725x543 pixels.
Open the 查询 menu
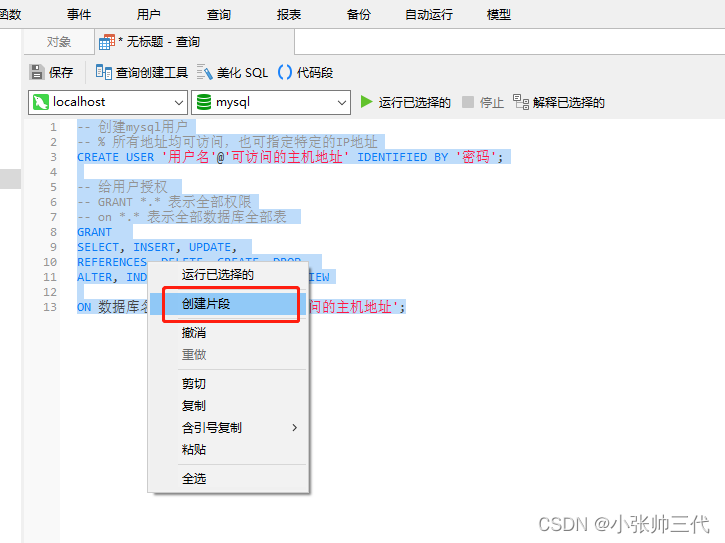coord(219,15)
